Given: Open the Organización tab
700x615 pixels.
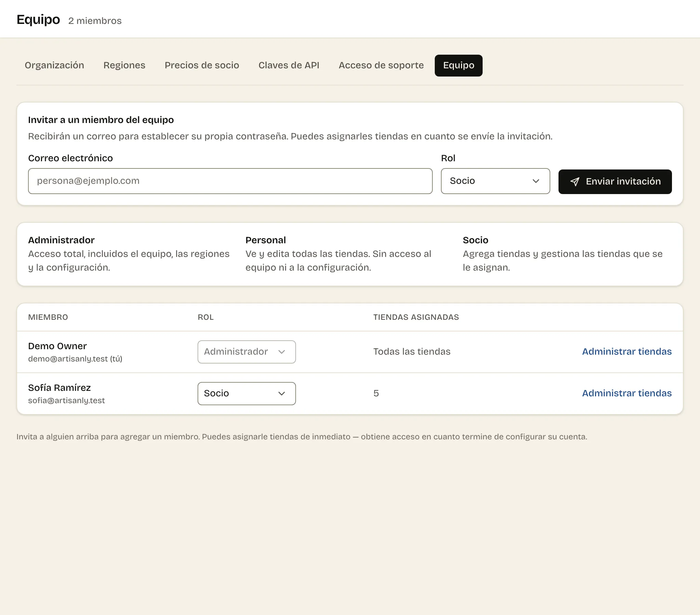Looking at the screenshot, I should coord(54,65).
